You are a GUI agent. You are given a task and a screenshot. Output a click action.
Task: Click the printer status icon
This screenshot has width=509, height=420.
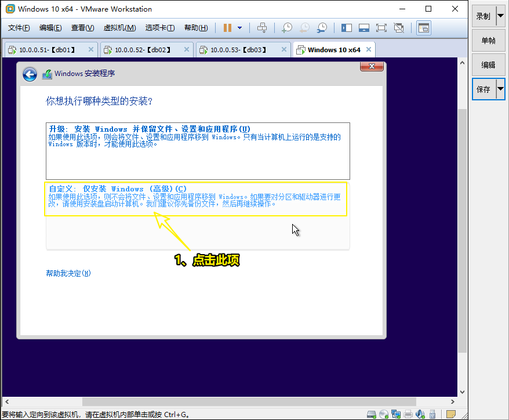[408, 414]
